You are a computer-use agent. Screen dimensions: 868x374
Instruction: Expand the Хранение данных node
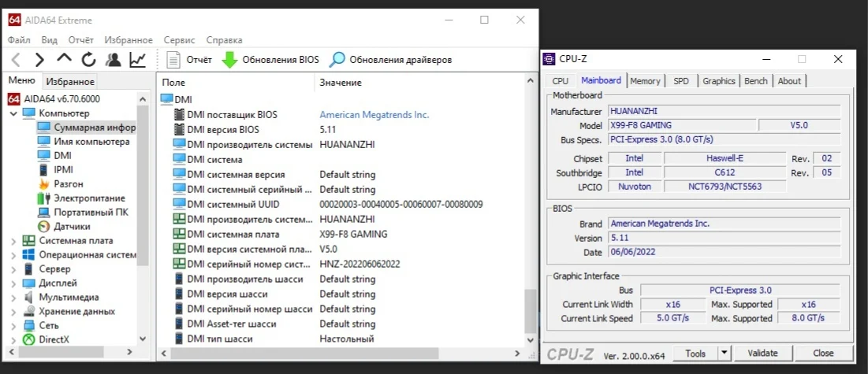coord(13,312)
